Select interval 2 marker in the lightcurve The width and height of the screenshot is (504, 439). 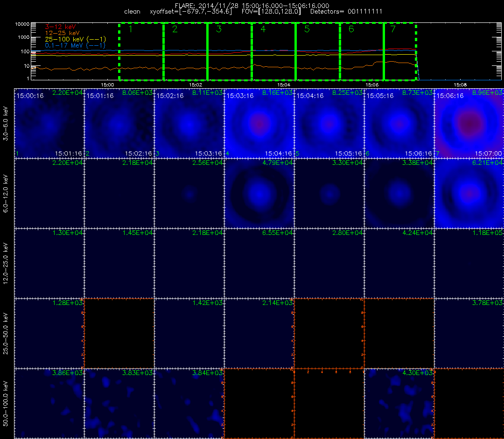pos(175,29)
